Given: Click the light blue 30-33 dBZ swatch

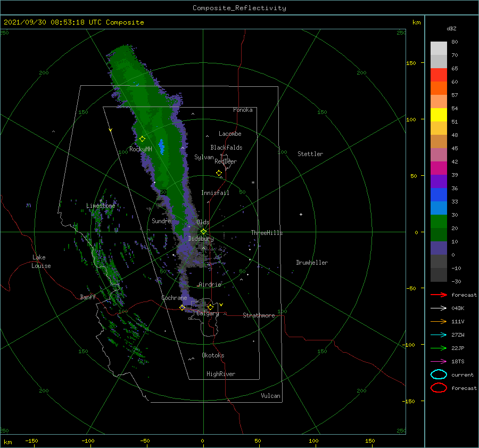Looking at the screenshot, I should coord(439,208).
